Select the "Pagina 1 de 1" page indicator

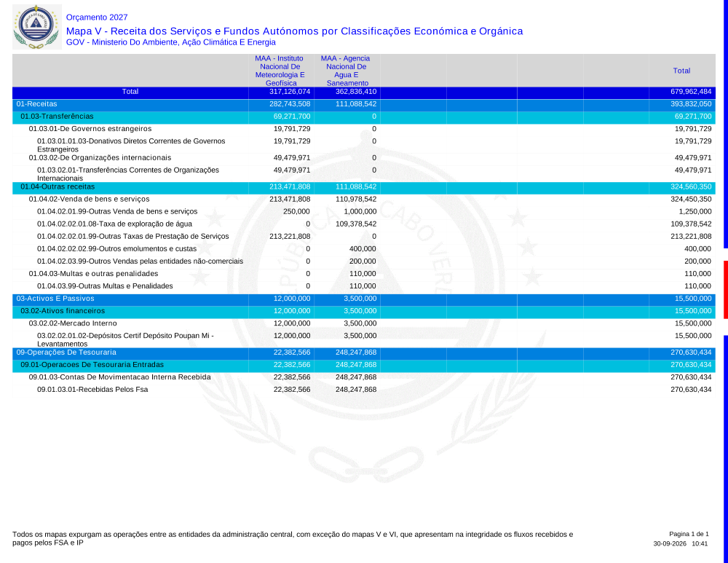(x=689, y=534)
